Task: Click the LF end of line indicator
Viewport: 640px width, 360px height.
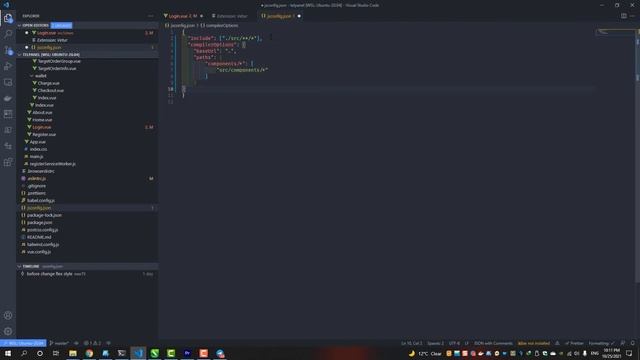Action: pos(467,343)
